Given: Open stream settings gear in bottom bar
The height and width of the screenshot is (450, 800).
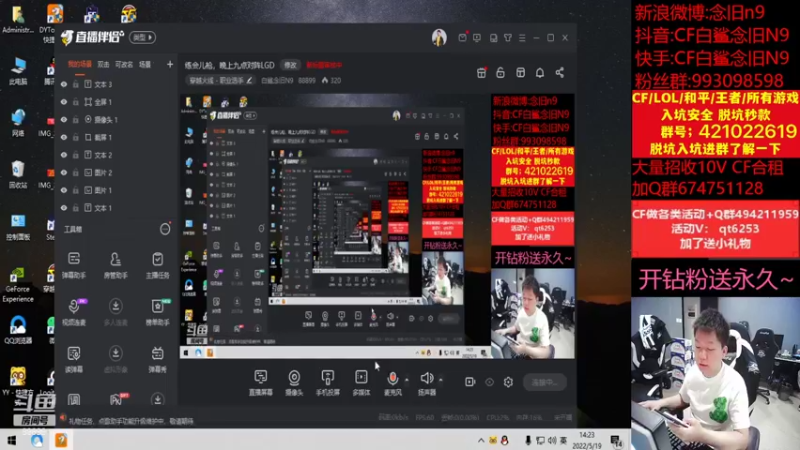Looking at the screenshot, I should click(508, 382).
